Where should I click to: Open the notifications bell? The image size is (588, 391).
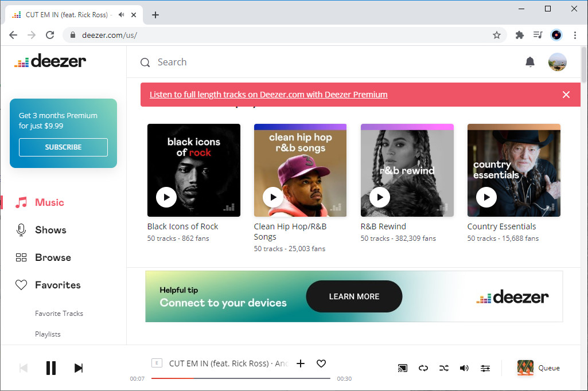pyautogui.click(x=529, y=62)
